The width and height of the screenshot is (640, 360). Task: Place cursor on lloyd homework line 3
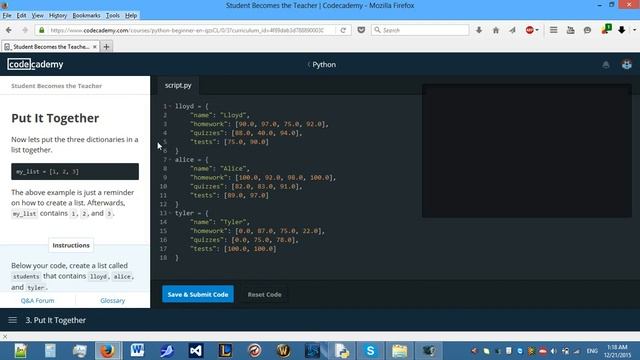coord(259,124)
